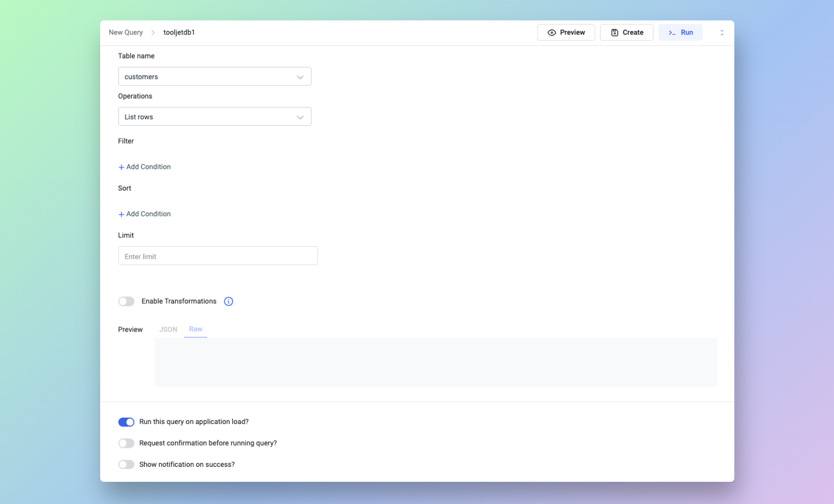Expand the Operations dropdown showing List rows
Image resolution: width=834 pixels, height=504 pixels.
pyautogui.click(x=214, y=117)
